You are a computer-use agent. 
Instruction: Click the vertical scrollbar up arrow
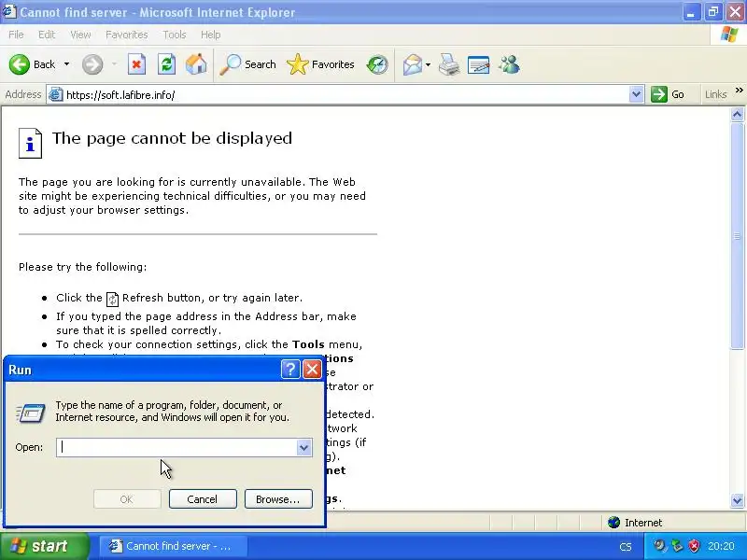tap(737, 114)
